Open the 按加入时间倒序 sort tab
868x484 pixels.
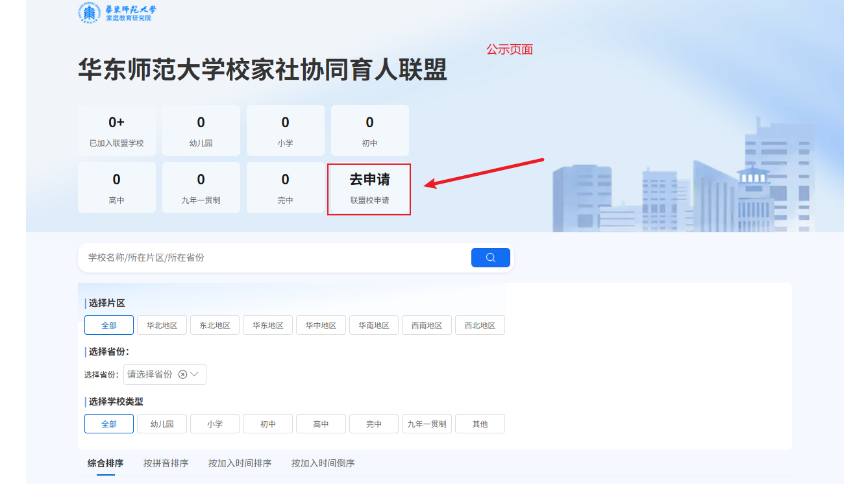[x=323, y=463]
